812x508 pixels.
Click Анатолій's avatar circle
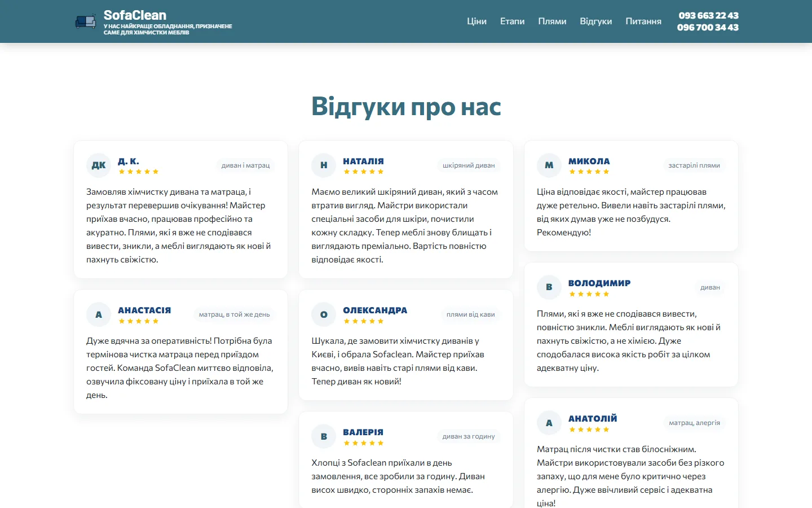tap(549, 423)
